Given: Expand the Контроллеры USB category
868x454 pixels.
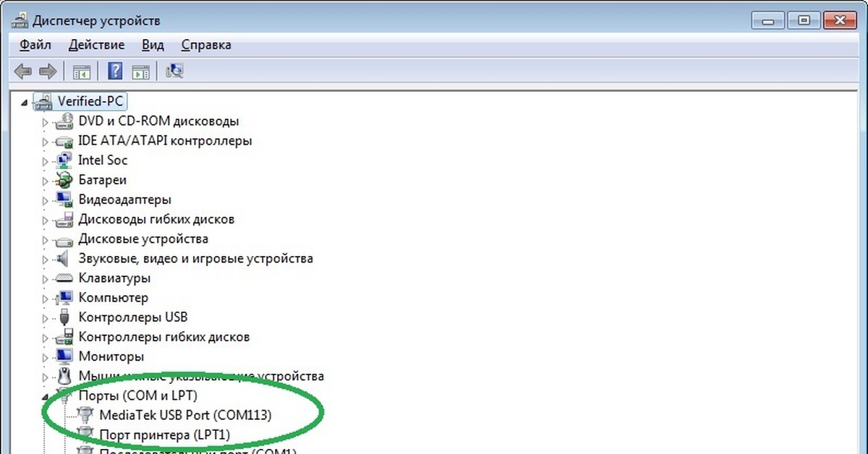Looking at the screenshot, I should pos(46,317).
